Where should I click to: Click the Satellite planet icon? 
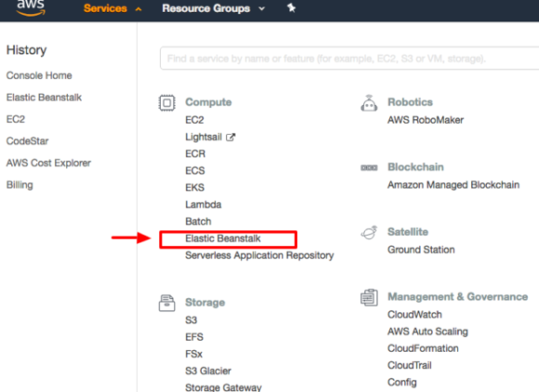369,232
